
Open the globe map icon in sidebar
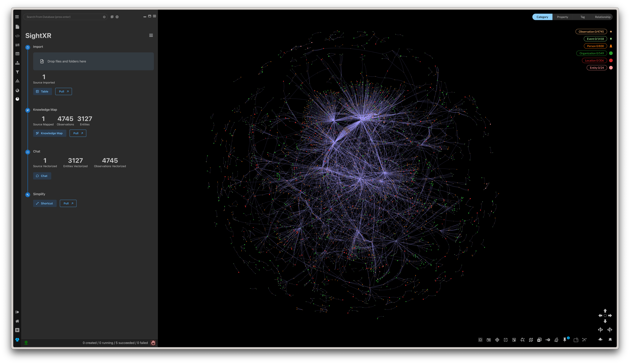point(17,90)
